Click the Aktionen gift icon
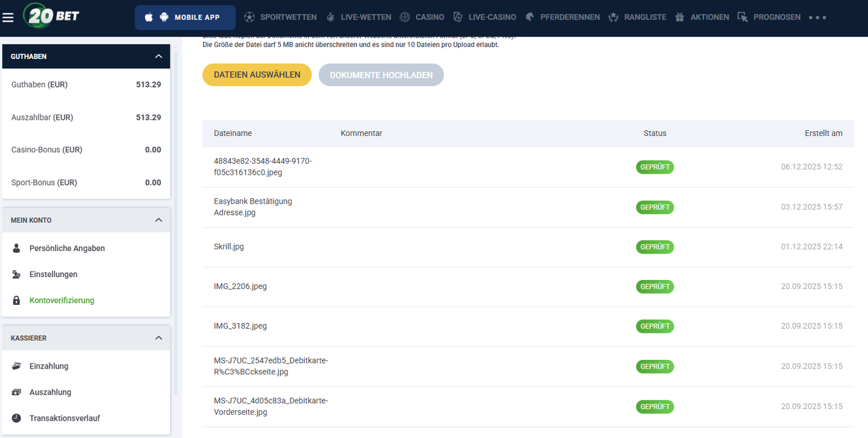Viewport: 868px width, 438px height. coord(680,17)
